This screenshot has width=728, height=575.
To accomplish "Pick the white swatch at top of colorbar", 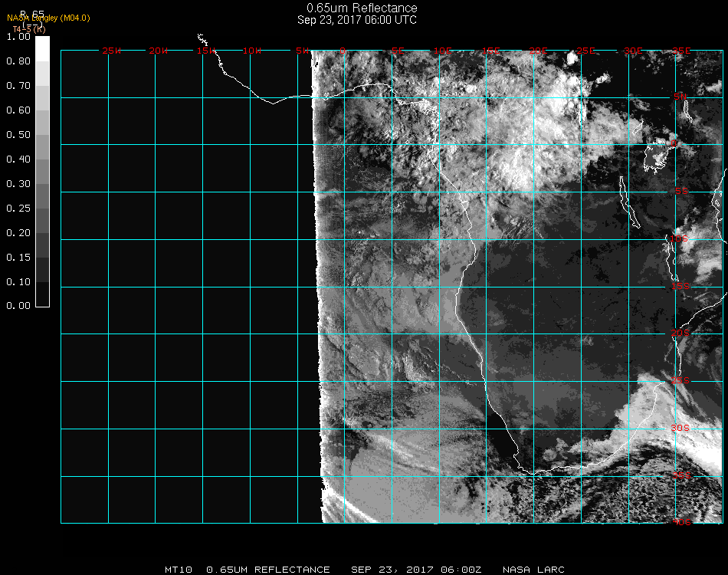I will (x=42, y=49).
